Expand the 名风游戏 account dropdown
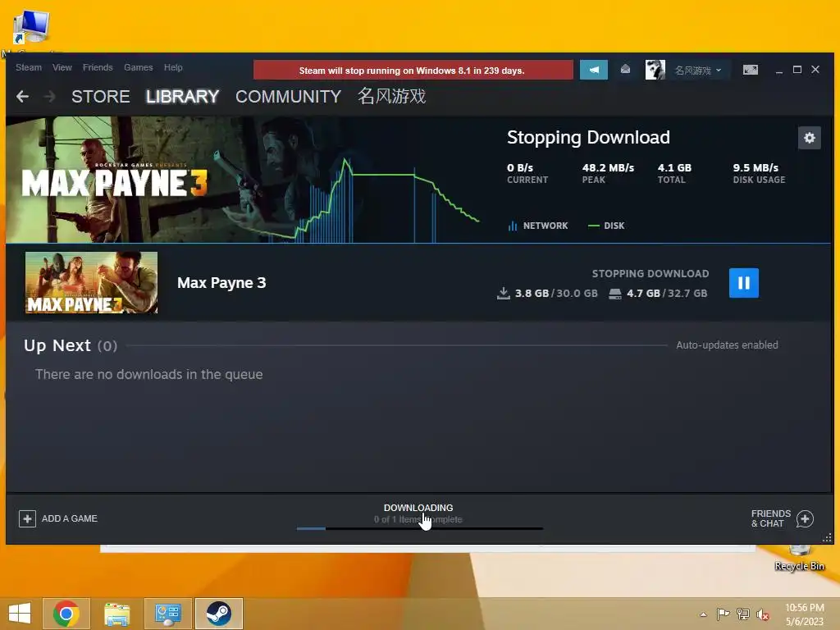 click(698, 71)
